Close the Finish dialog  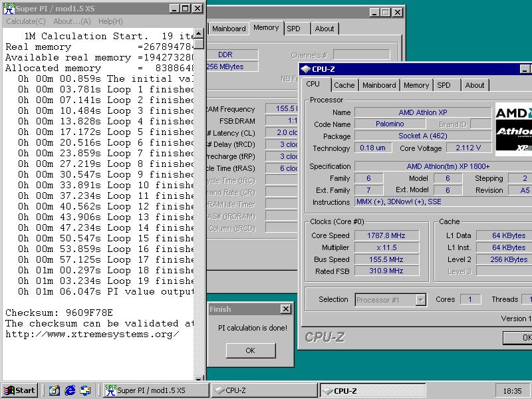[x=286, y=309]
